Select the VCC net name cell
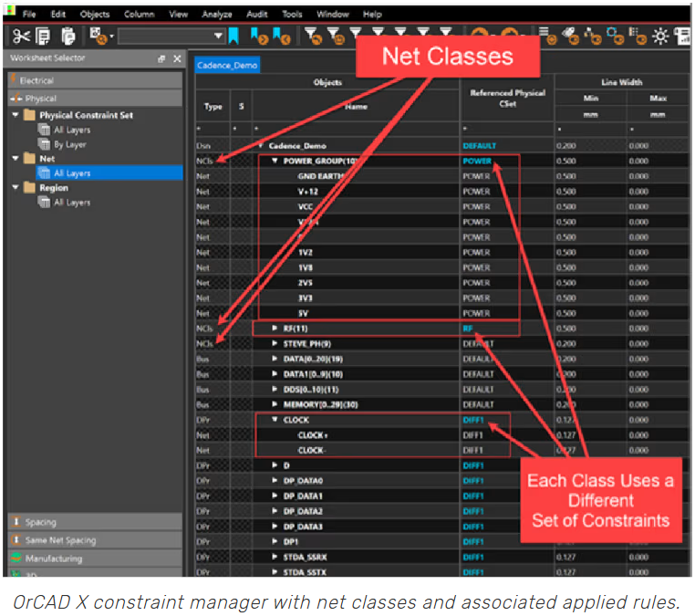Screen dimensions: 695x616 [x=356, y=206]
